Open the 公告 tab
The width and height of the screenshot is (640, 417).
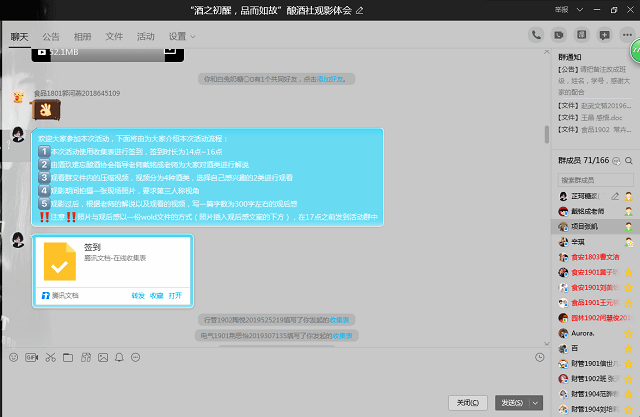click(51, 37)
